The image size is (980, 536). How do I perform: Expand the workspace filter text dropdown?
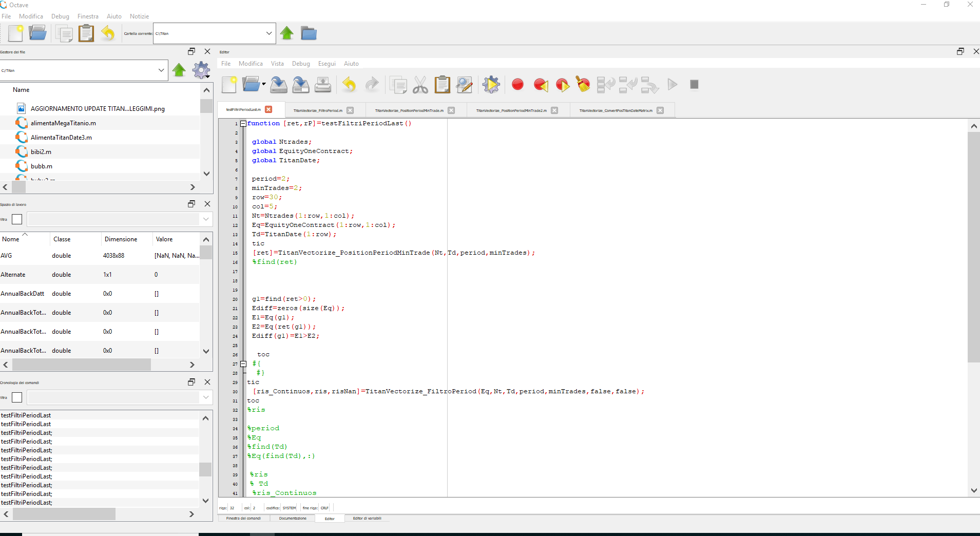click(x=205, y=219)
